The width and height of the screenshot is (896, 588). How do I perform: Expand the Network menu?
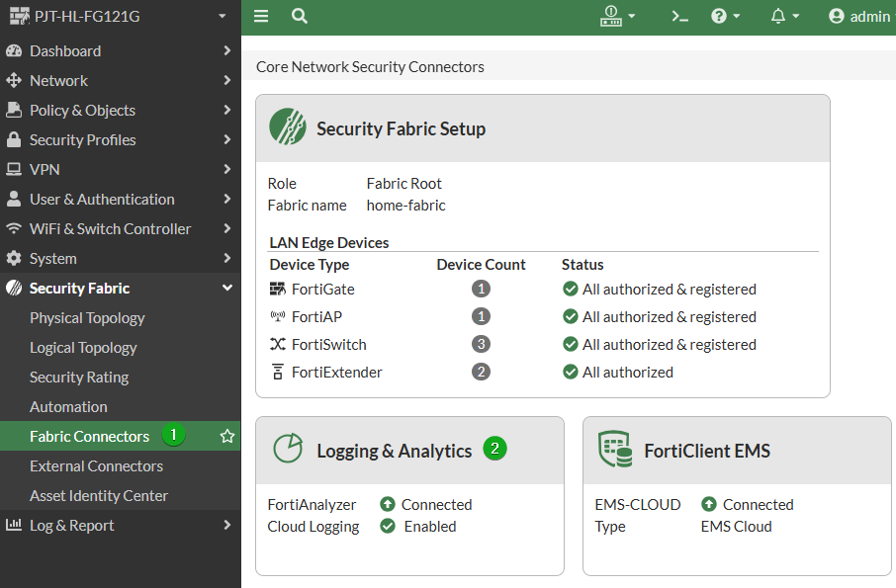pyautogui.click(x=120, y=80)
